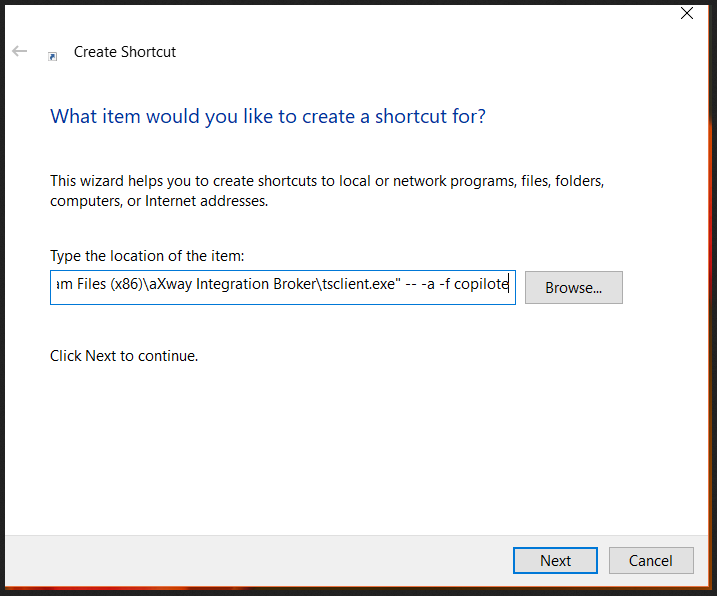The width and height of the screenshot is (717, 596).
Task: Click the small shortcut icon beside Create Shortcut
Action: point(53,57)
